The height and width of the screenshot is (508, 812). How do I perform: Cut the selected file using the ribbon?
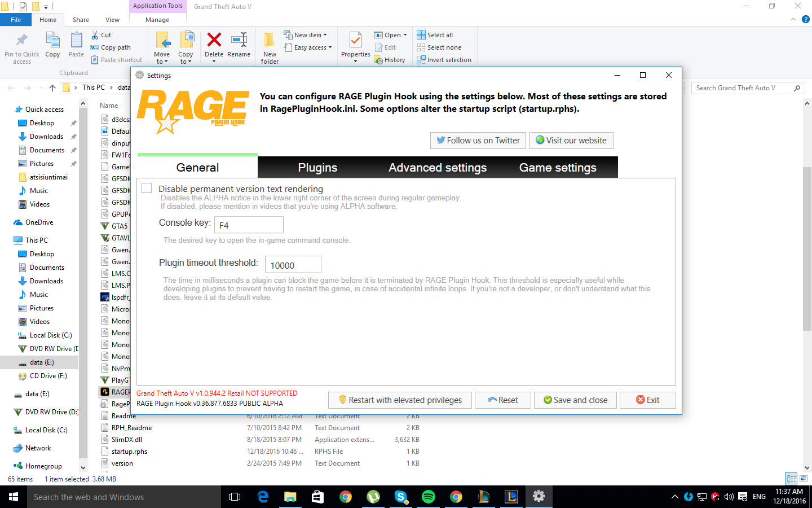coord(101,35)
